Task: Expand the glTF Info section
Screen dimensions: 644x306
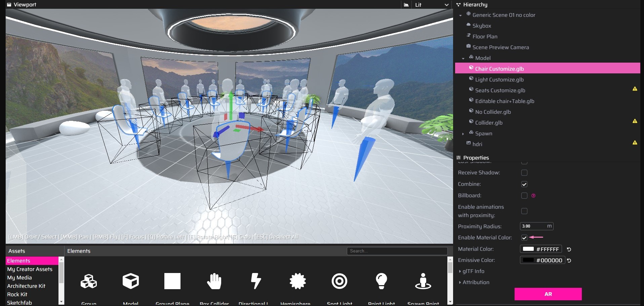Action: (x=472, y=271)
